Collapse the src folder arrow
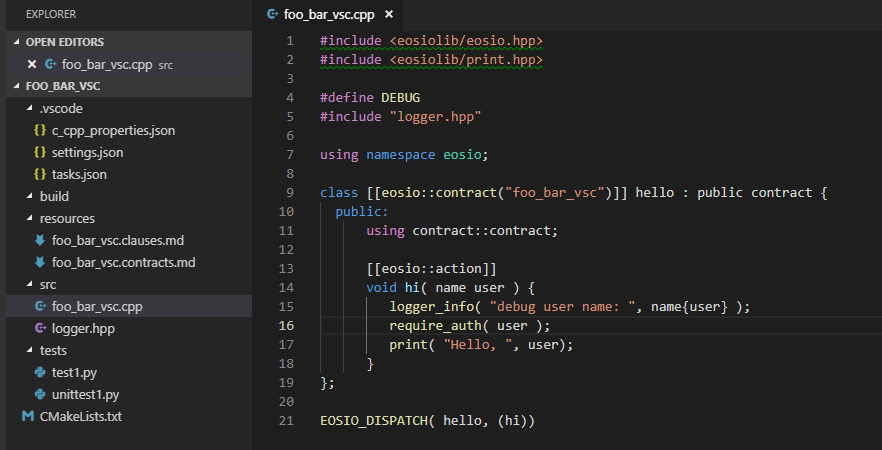The image size is (882, 450). 29,285
